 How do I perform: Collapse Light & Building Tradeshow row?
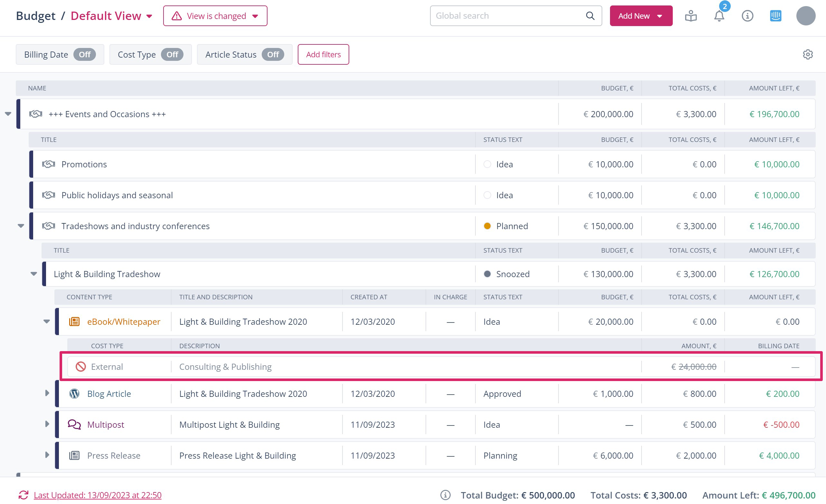tap(34, 274)
